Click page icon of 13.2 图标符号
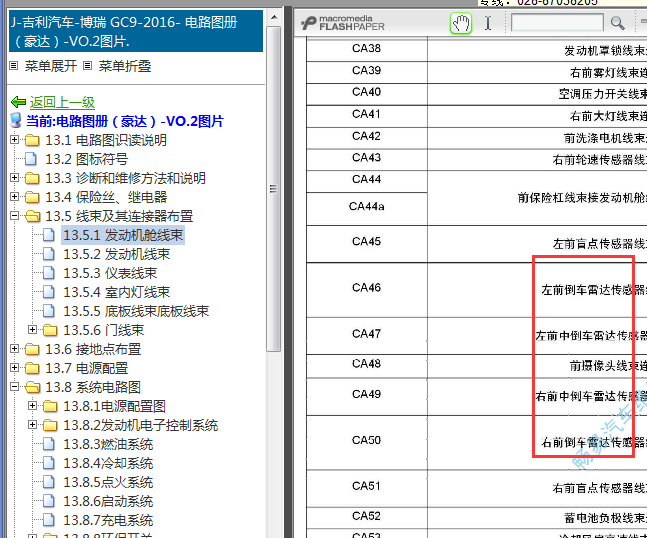Viewport: 647px width, 538px height. [x=31, y=158]
